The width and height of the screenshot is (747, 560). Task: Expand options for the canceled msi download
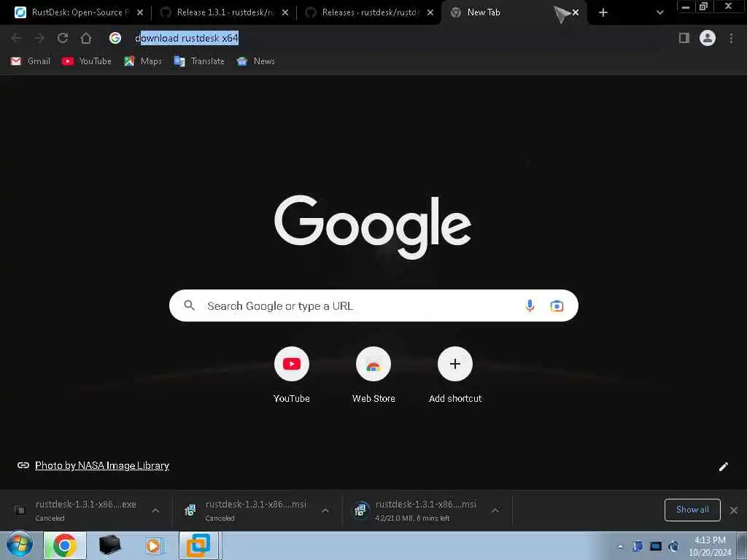coord(325,510)
